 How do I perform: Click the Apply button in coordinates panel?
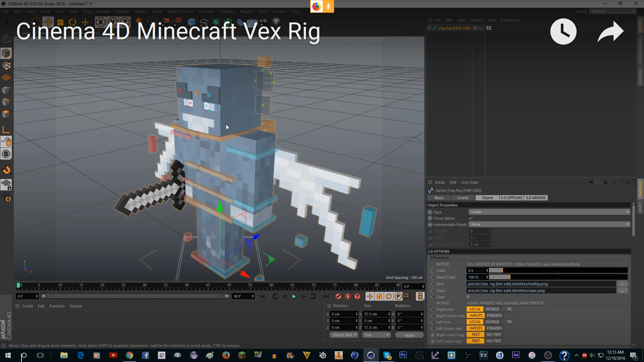[409, 335]
